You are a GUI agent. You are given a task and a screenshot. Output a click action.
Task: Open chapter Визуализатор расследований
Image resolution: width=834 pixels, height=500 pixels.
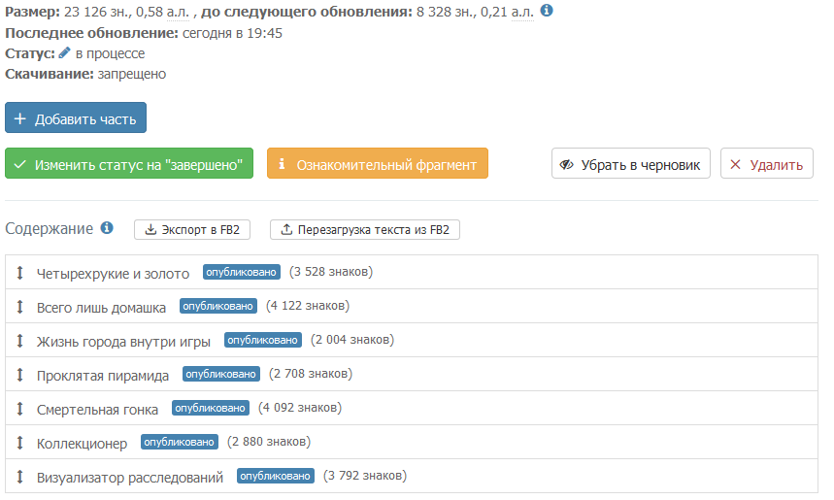pos(129,477)
